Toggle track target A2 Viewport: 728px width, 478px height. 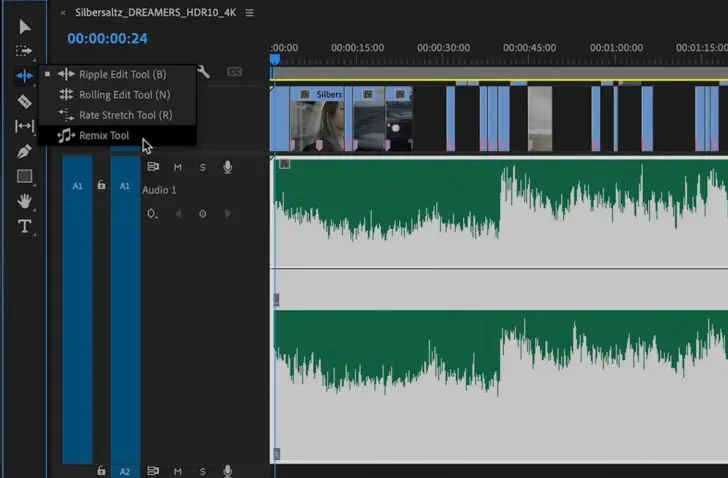click(125, 472)
